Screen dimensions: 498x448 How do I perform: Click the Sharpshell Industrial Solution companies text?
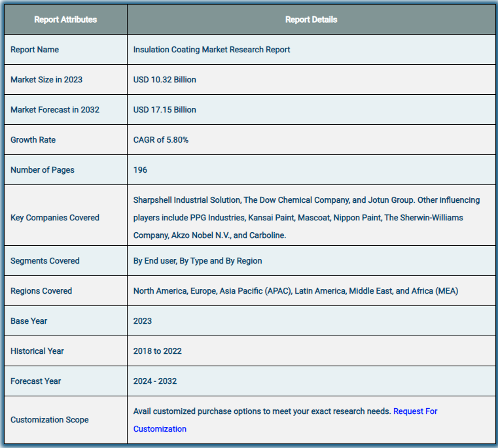click(306, 218)
